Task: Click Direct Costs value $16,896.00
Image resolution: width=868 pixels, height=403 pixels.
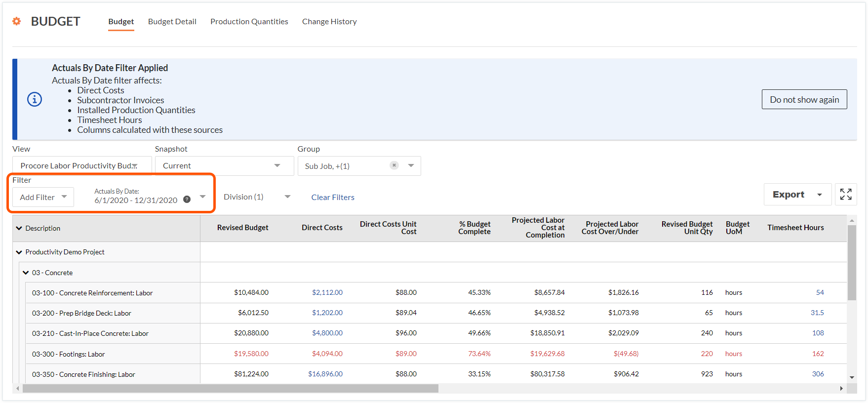Action: pyautogui.click(x=325, y=374)
